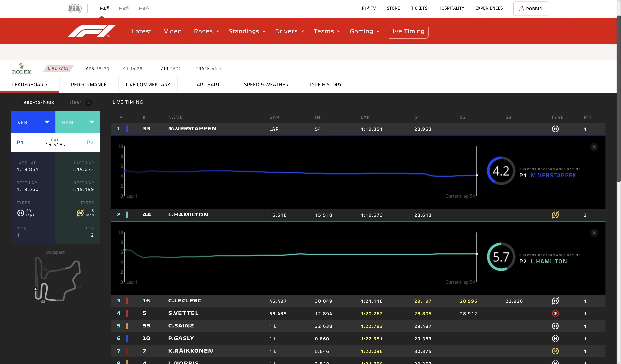Click the F1 logo in red header
This screenshot has width=621, height=364.
(92, 31)
